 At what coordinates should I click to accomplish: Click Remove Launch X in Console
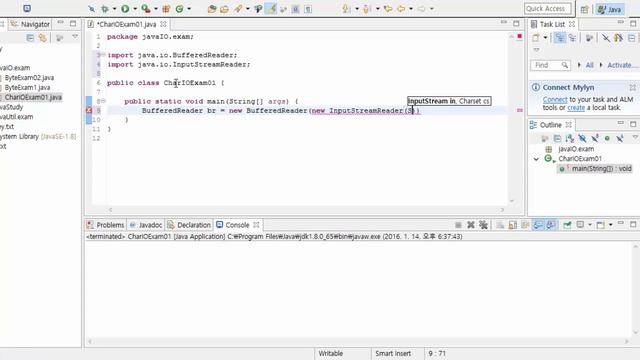471,225
